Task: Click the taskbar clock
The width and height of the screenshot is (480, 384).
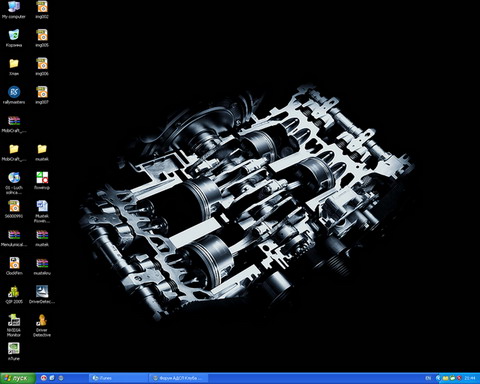Action: click(x=470, y=378)
